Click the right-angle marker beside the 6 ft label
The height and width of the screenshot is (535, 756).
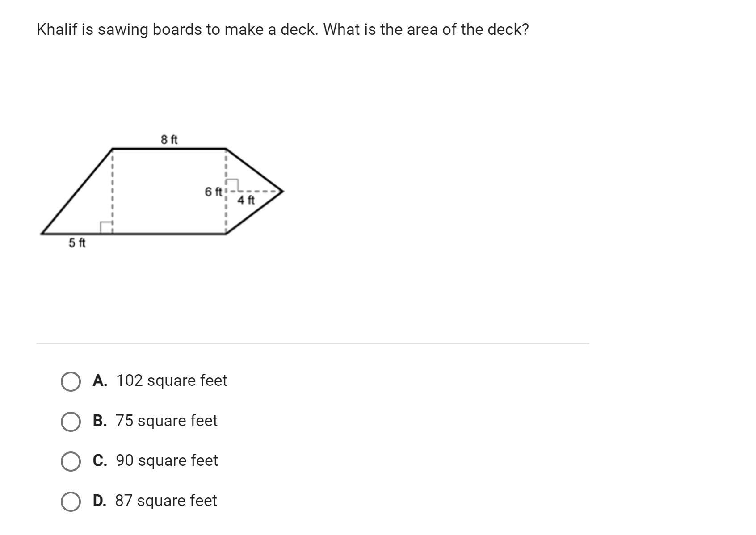[232, 185]
